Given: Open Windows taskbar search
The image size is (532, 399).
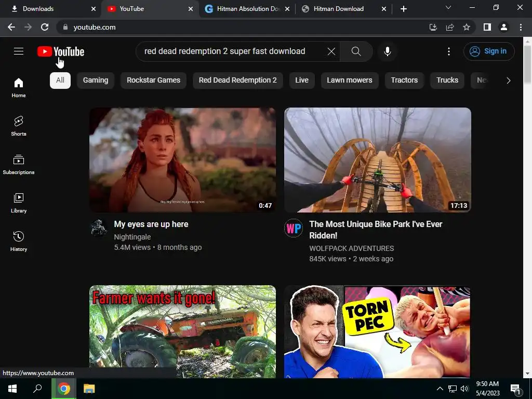Looking at the screenshot, I should 37,389.
